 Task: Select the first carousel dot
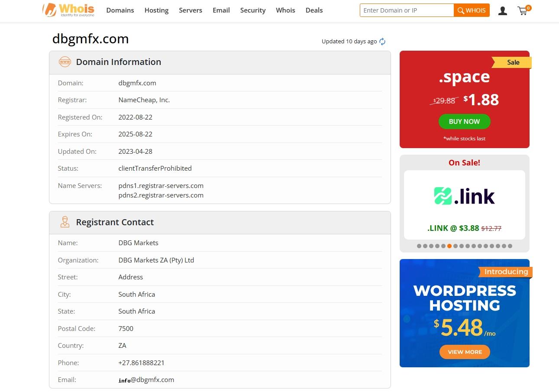pyautogui.click(x=419, y=246)
